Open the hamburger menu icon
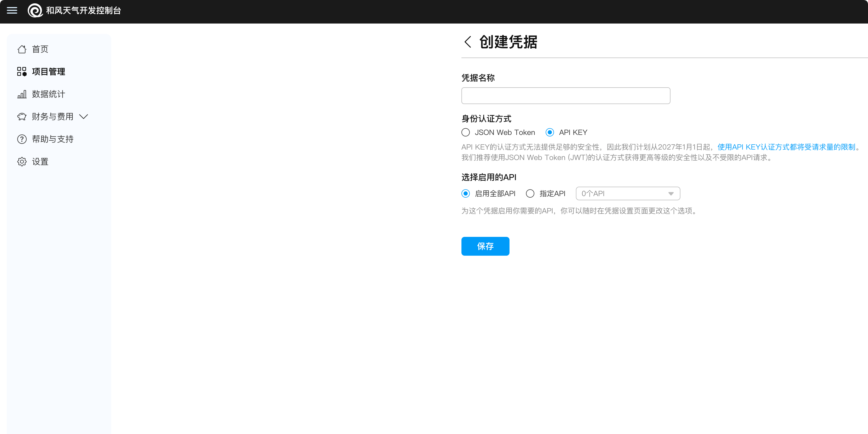 [x=12, y=10]
